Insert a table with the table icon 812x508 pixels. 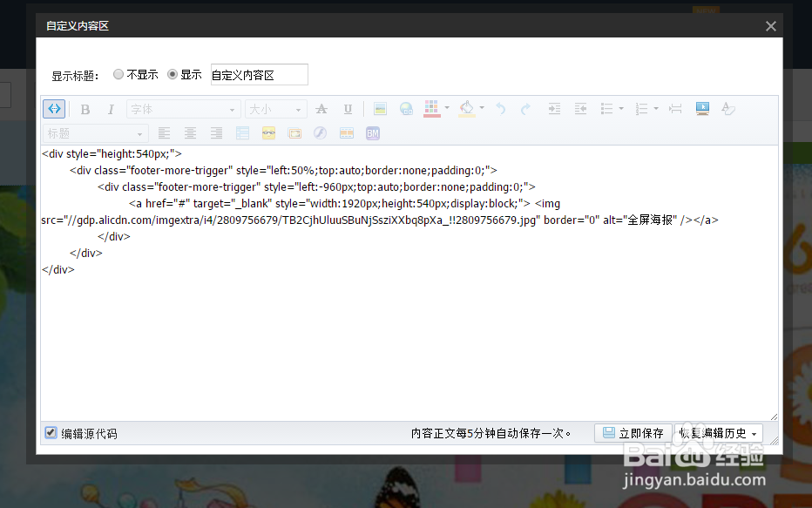[242, 133]
